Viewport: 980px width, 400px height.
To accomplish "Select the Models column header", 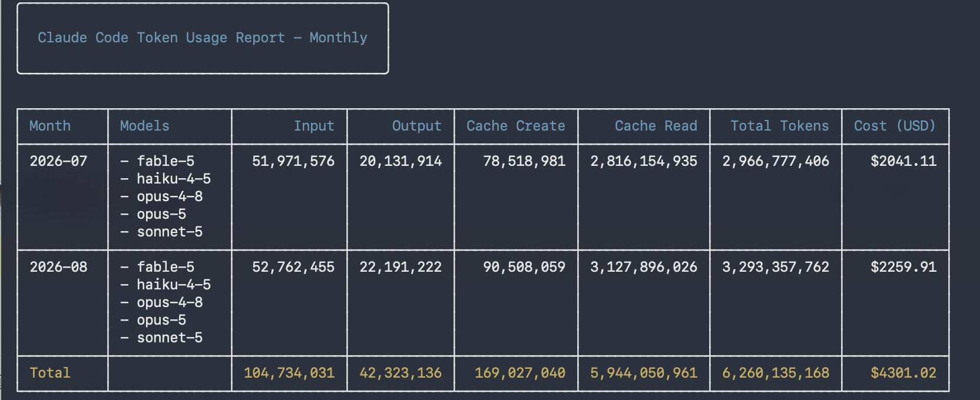I will (144, 126).
